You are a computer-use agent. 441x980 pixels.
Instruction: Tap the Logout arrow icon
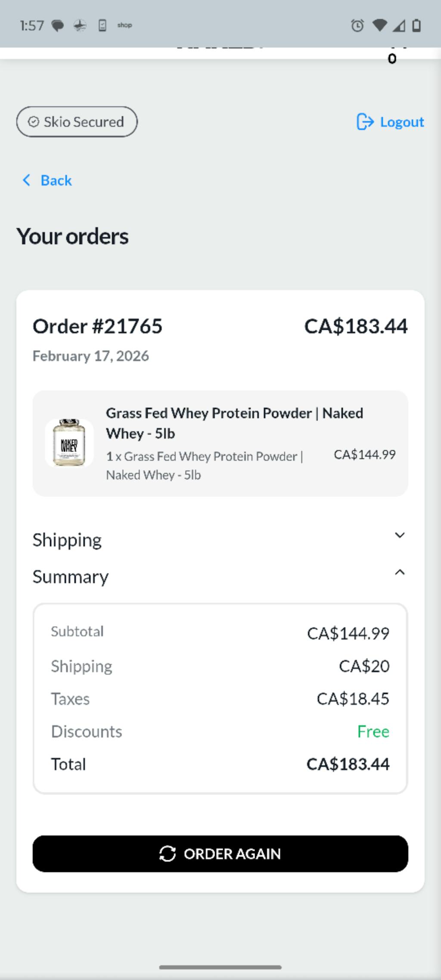pyautogui.click(x=365, y=122)
